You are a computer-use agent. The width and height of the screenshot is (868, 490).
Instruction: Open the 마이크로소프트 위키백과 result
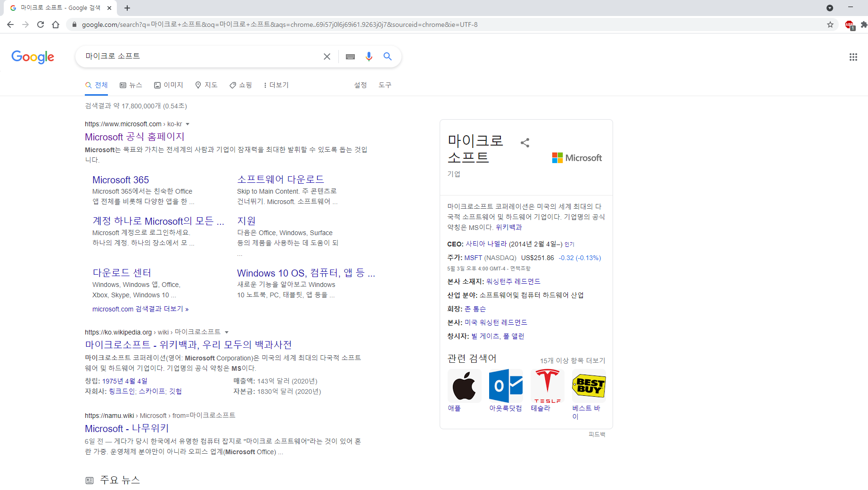pyautogui.click(x=188, y=345)
